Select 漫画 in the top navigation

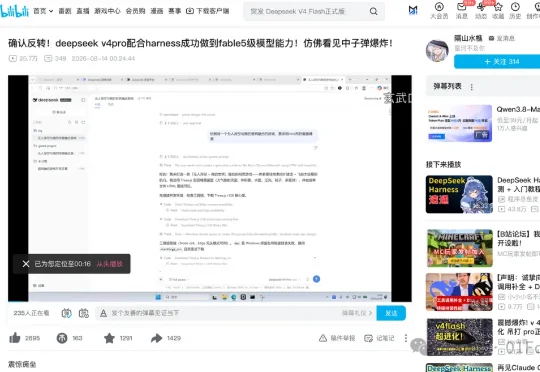point(157,11)
